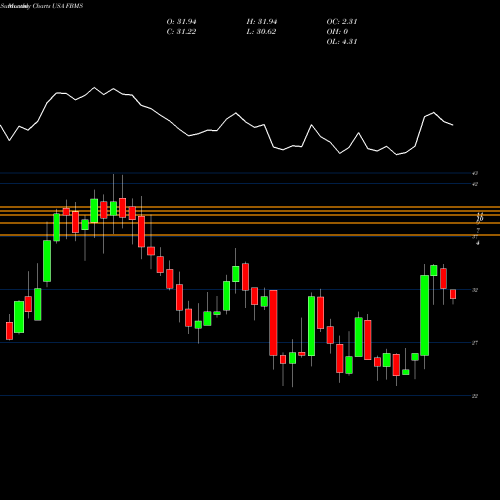Click the end point of the white indicator line
500x500 pixels.
[x=453, y=125]
